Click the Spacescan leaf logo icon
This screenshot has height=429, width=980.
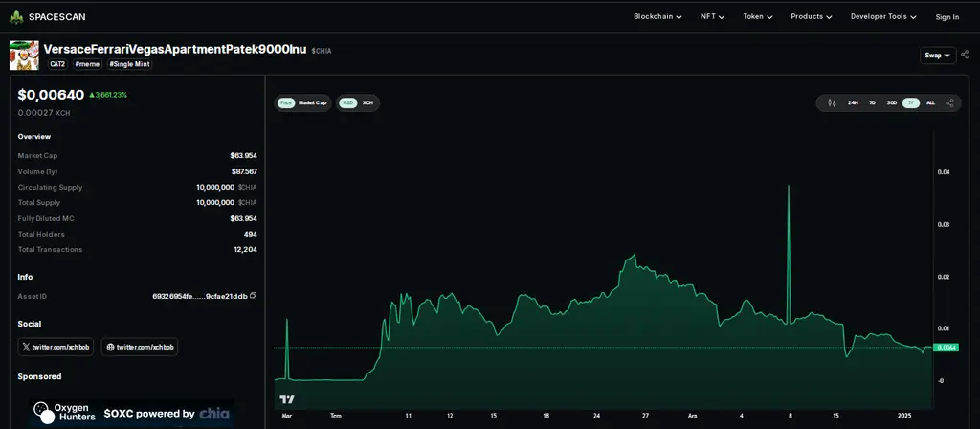[16, 17]
